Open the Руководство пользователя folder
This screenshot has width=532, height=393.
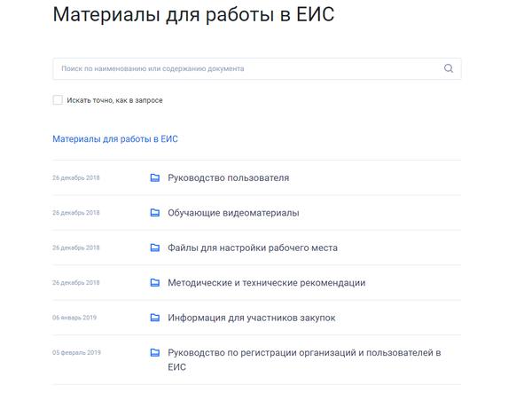(x=228, y=177)
